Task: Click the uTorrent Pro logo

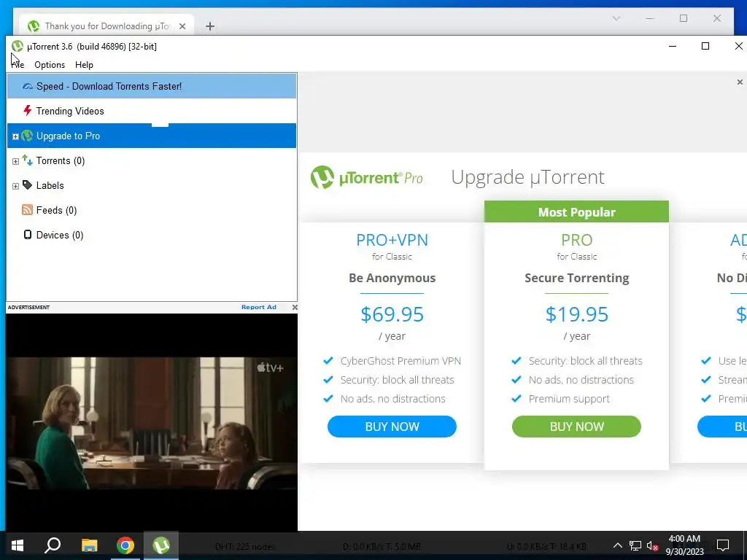Action: point(366,178)
